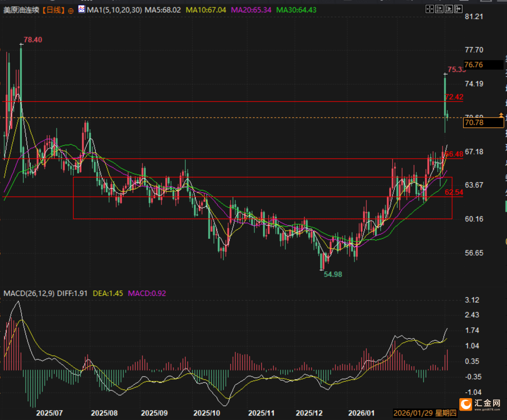
Task: Open the MA indicator chart icon
Action: (x=81, y=10)
